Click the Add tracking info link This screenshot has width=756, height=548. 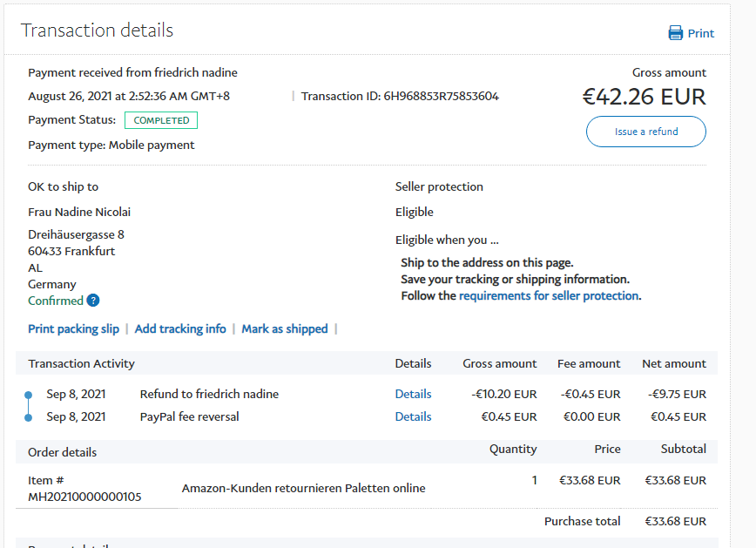(x=180, y=328)
